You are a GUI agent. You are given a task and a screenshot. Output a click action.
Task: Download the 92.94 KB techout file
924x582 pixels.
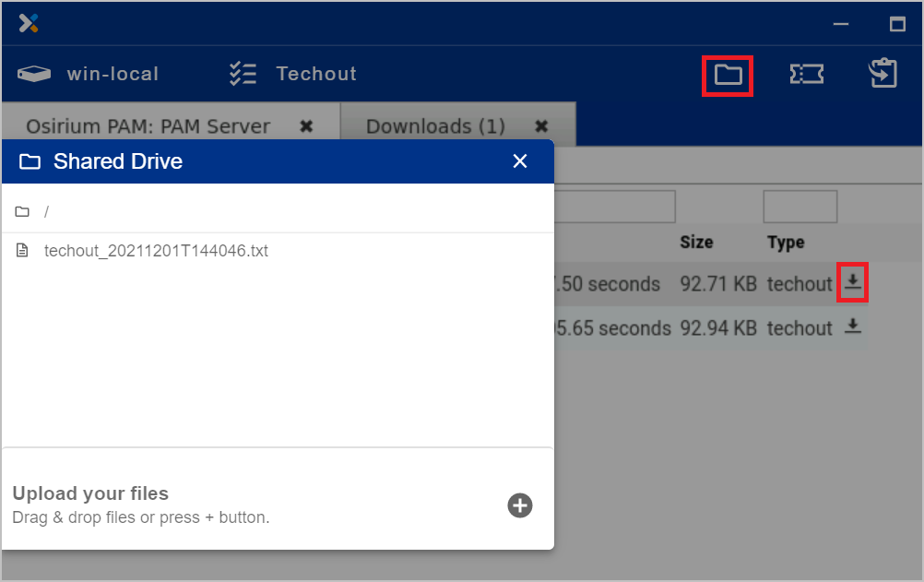852,327
